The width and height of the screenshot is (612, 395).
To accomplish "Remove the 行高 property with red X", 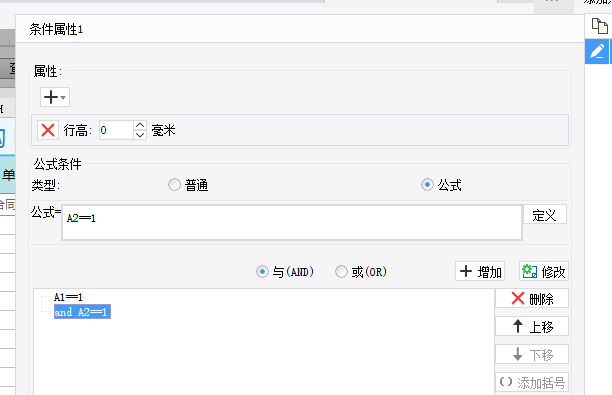I will [48, 130].
